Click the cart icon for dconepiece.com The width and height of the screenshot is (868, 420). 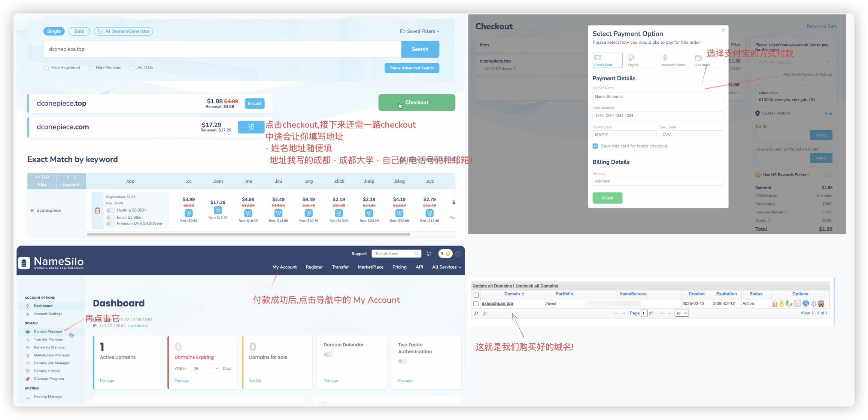[251, 127]
